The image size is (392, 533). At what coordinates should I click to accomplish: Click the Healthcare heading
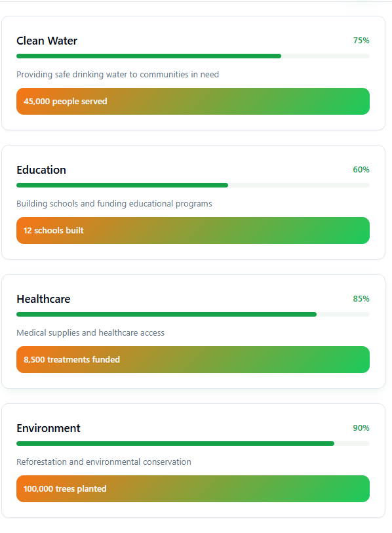[x=43, y=299]
